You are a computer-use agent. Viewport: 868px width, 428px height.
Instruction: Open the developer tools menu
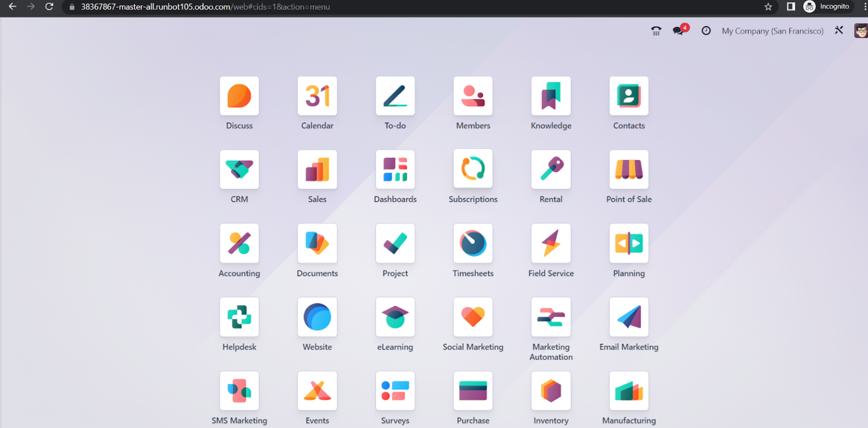click(839, 31)
